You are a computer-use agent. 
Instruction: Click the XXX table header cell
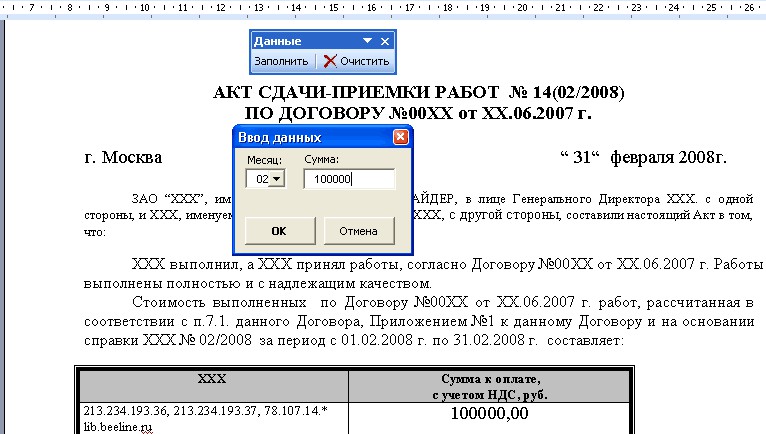[x=213, y=386]
